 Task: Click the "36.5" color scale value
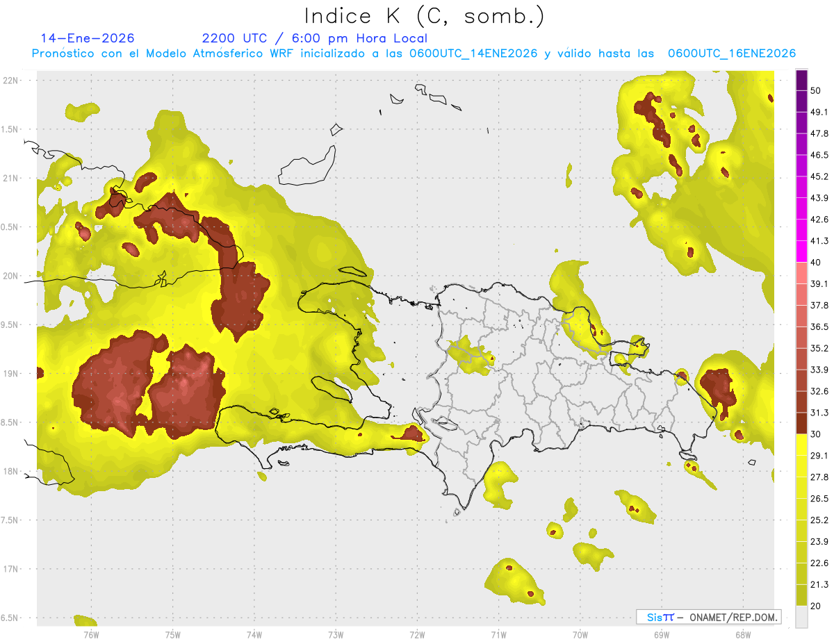(820, 327)
